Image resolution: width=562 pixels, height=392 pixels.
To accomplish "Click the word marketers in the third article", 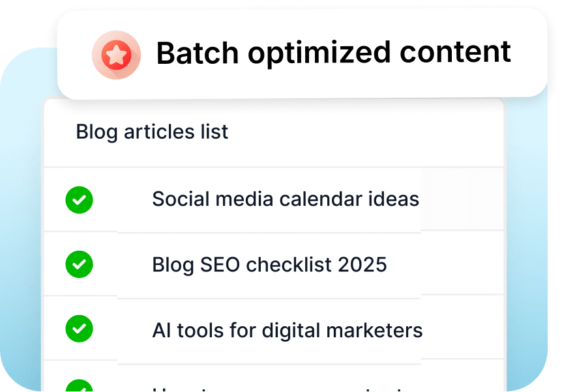I will tap(384, 331).
